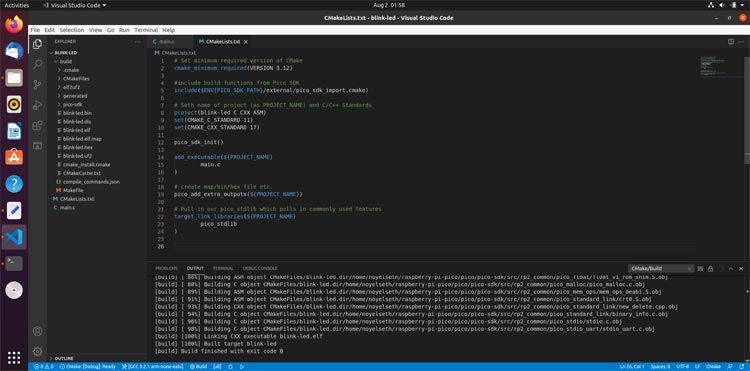
Task: Switch to the TERMINAL panel tab
Action: pyautogui.click(x=223, y=268)
